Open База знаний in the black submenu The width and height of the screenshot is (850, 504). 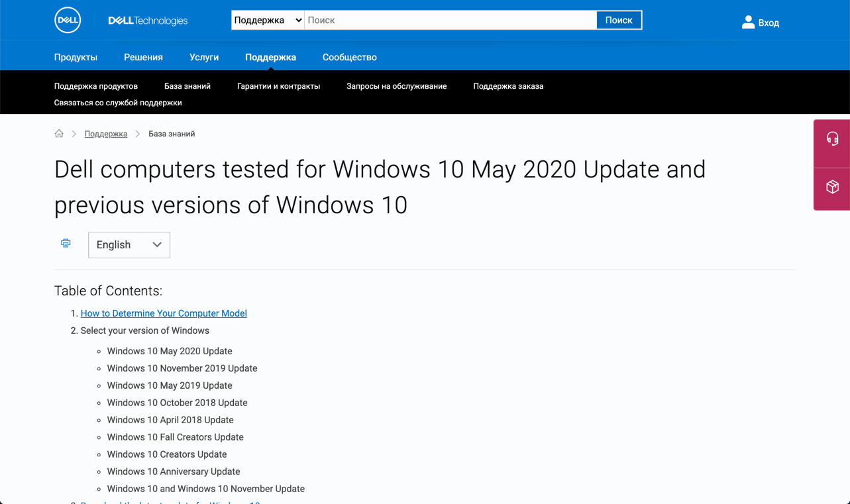click(187, 86)
